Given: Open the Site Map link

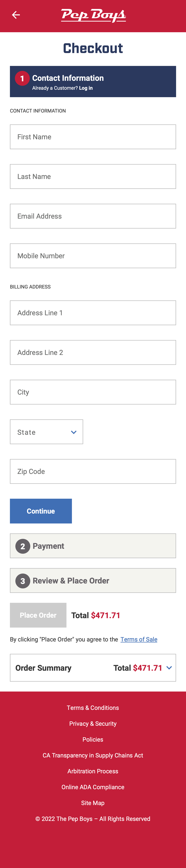Looking at the screenshot, I should click(93, 803).
